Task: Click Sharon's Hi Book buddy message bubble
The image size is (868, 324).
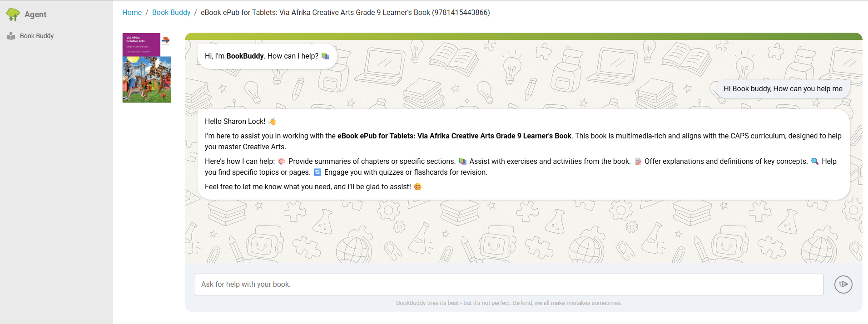Action: 783,88
